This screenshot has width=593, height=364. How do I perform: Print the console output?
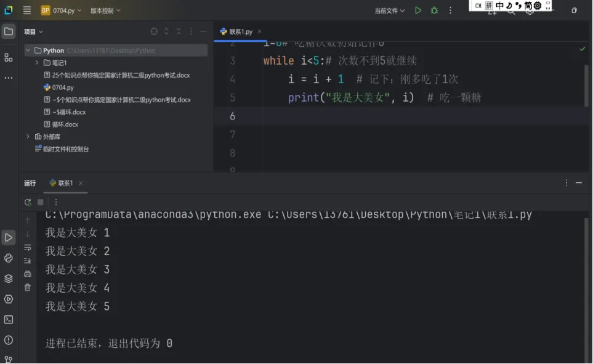(28, 274)
